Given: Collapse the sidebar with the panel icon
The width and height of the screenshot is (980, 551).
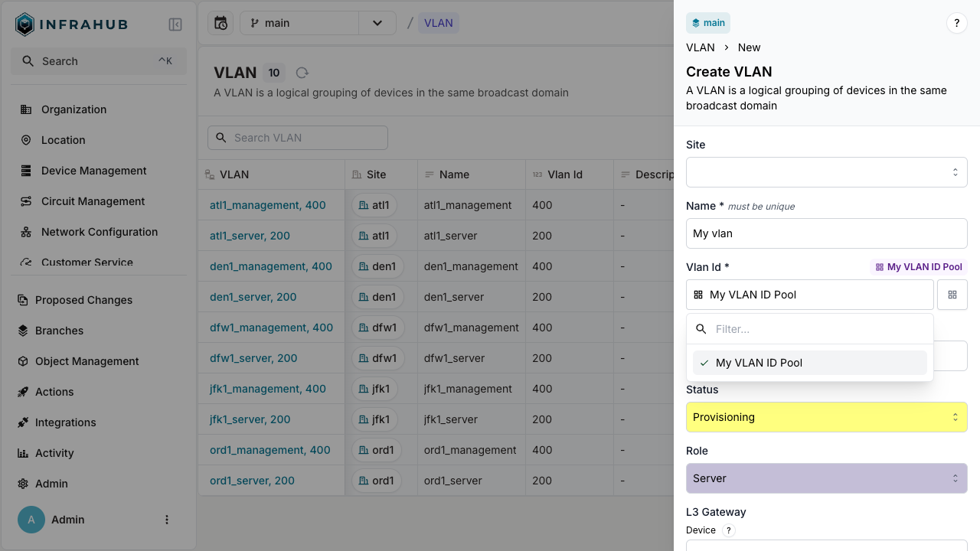Looking at the screenshot, I should (x=175, y=24).
